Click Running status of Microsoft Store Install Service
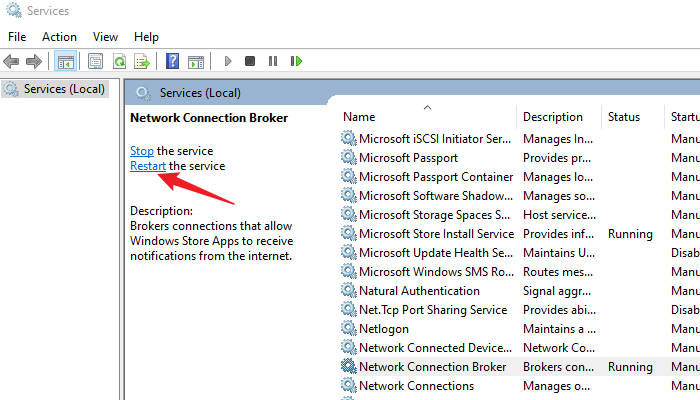Viewport: 700px width, 400px height. [x=630, y=233]
